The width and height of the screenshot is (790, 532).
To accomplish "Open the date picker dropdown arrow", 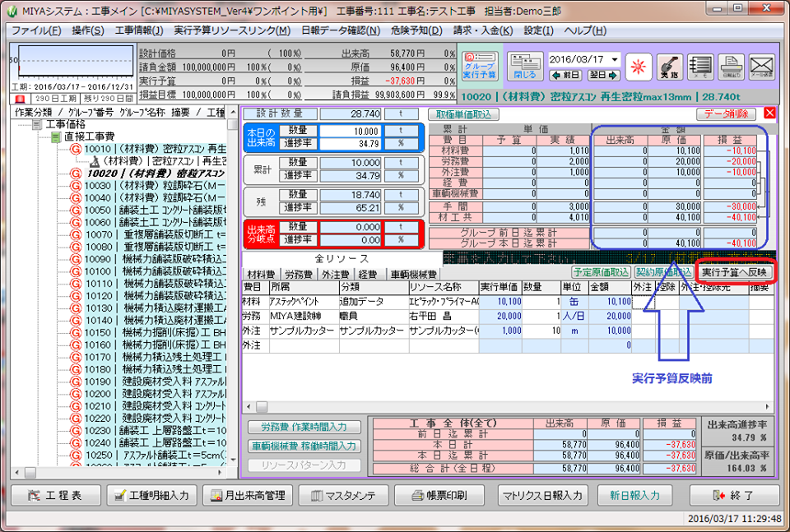I will click(x=614, y=59).
